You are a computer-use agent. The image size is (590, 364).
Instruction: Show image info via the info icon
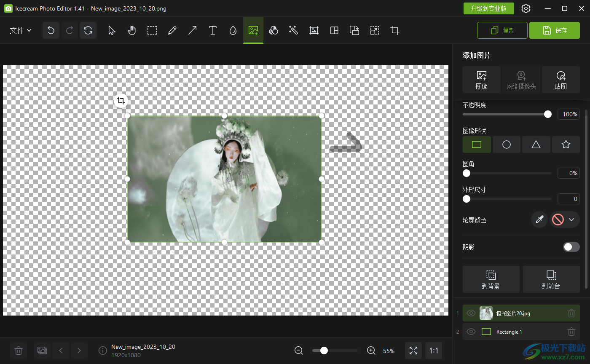pos(102,351)
